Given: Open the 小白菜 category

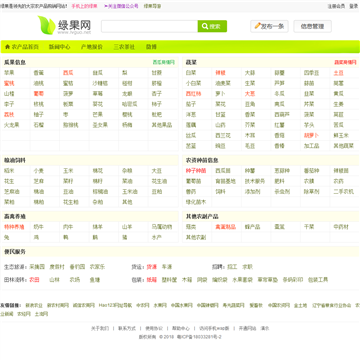Looking at the screenshot, I should coord(194,83).
